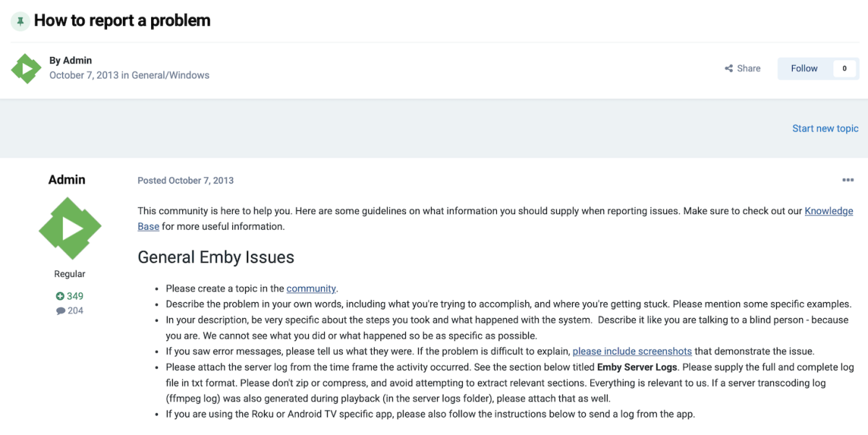Click the pin icon beside the topic title
The image size is (868, 435).
[x=20, y=21]
